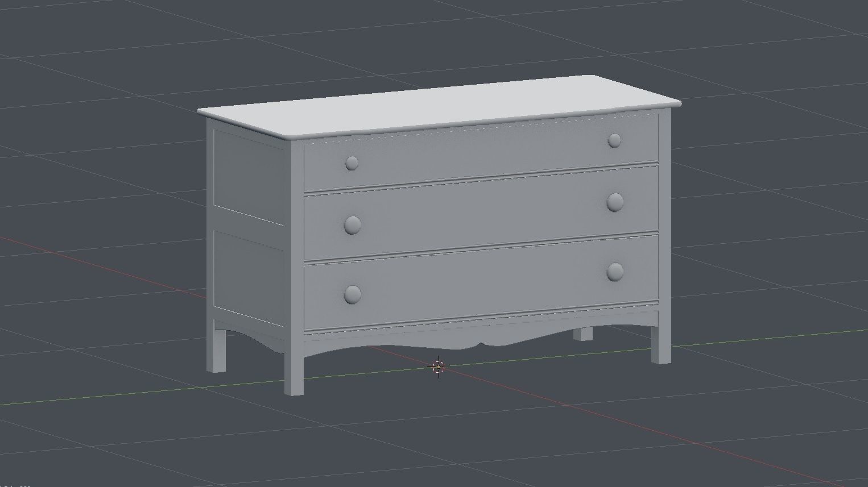Select the top drawer front panel

pyautogui.click(x=481, y=152)
